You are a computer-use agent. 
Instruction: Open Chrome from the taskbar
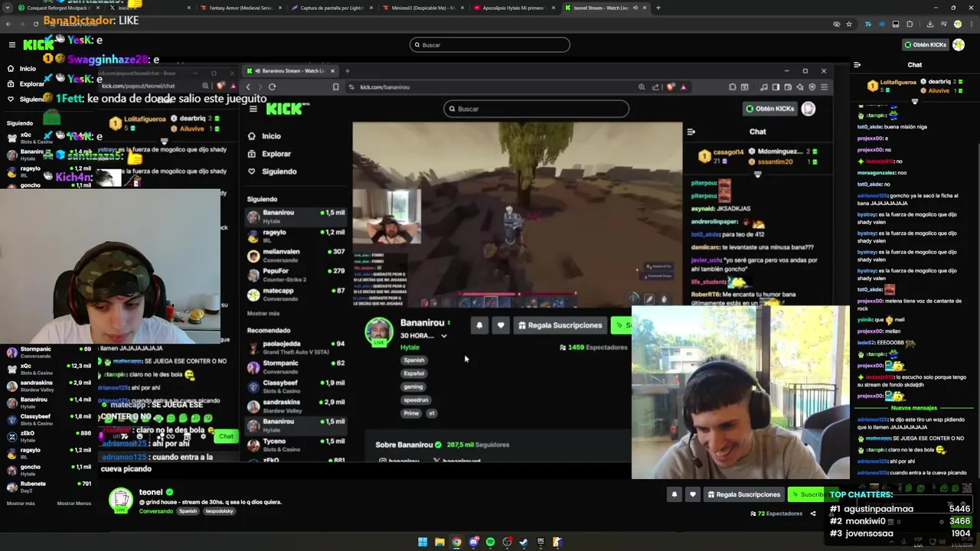pos(456,542)
